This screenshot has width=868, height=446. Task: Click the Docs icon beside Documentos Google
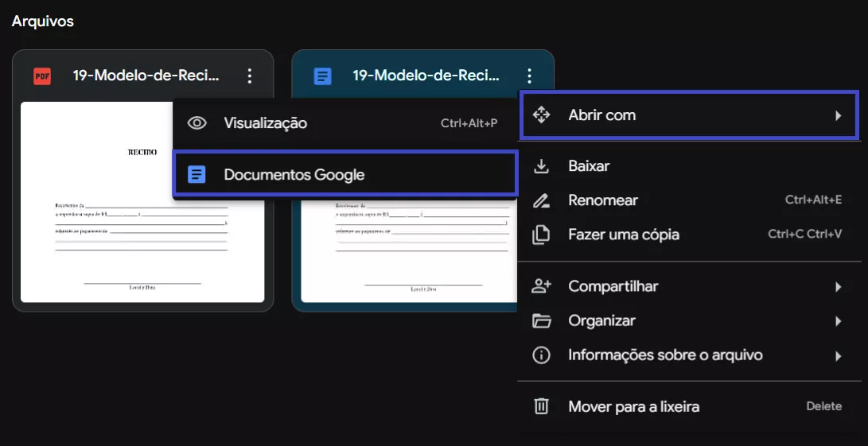(x=197, y=175)
